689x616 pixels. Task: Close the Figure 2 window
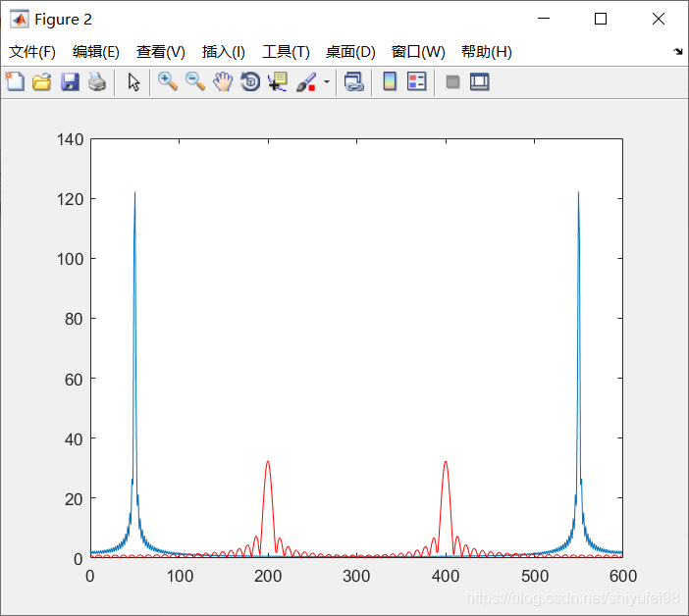pos(659,19)
